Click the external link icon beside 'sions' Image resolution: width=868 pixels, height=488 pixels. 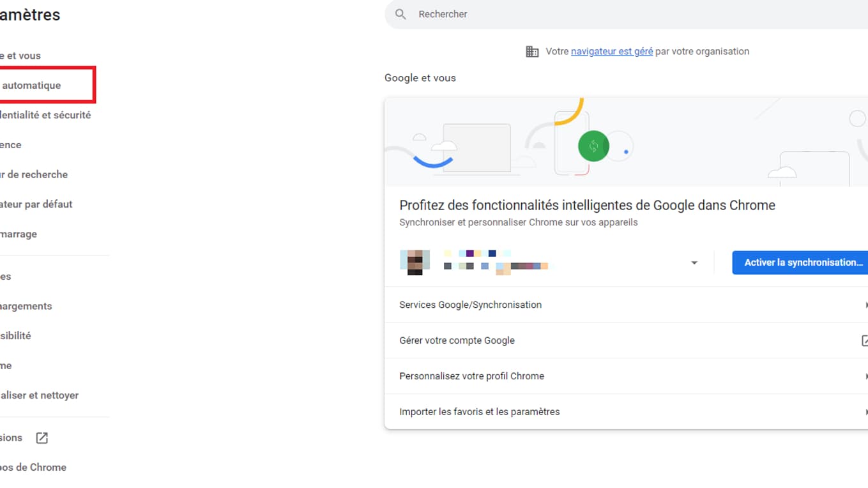(42, 438)
